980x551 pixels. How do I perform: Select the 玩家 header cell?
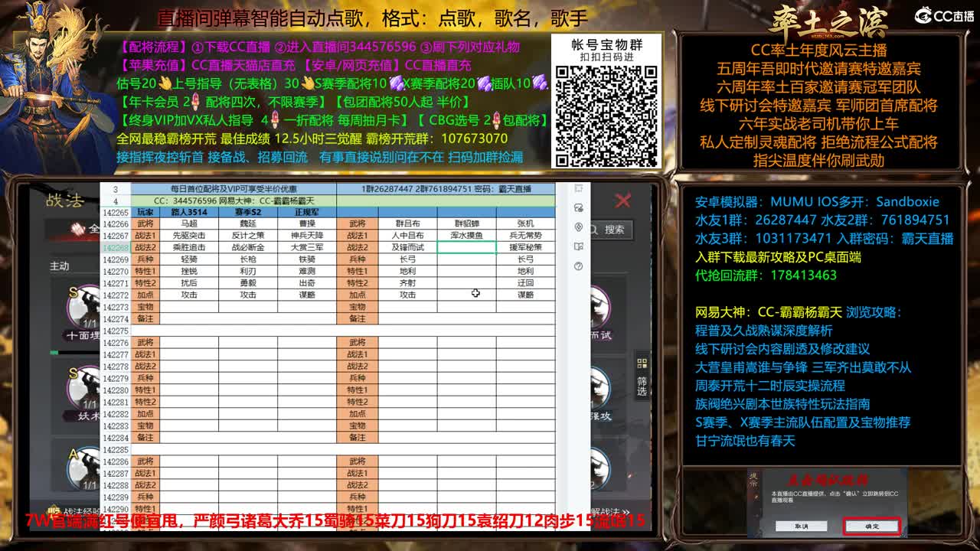click(x=145, y=212)
